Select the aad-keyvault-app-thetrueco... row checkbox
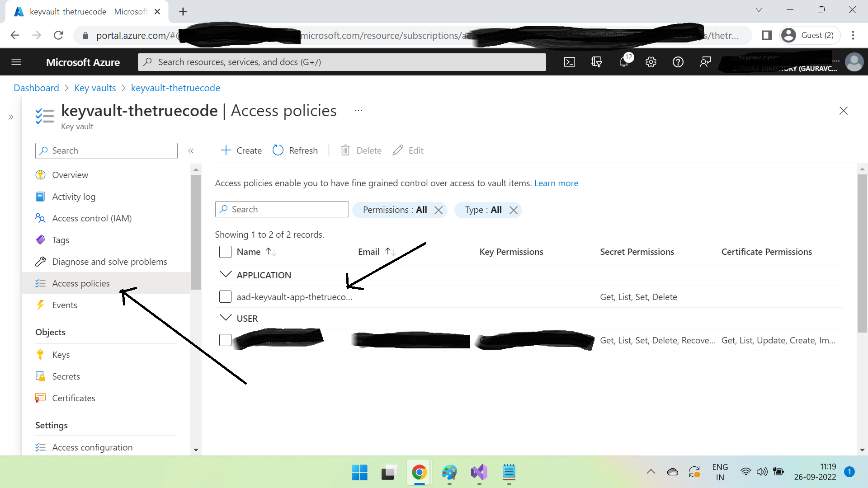This screenshot has width=868, height=488. [x=225, y=297]
